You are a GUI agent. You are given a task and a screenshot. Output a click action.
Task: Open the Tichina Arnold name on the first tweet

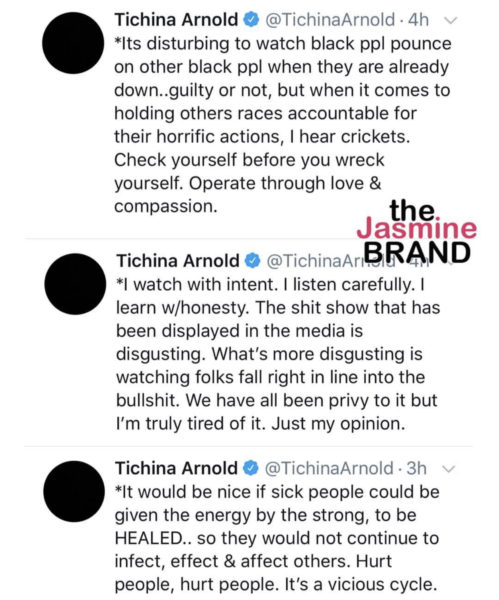click(176, 20)
